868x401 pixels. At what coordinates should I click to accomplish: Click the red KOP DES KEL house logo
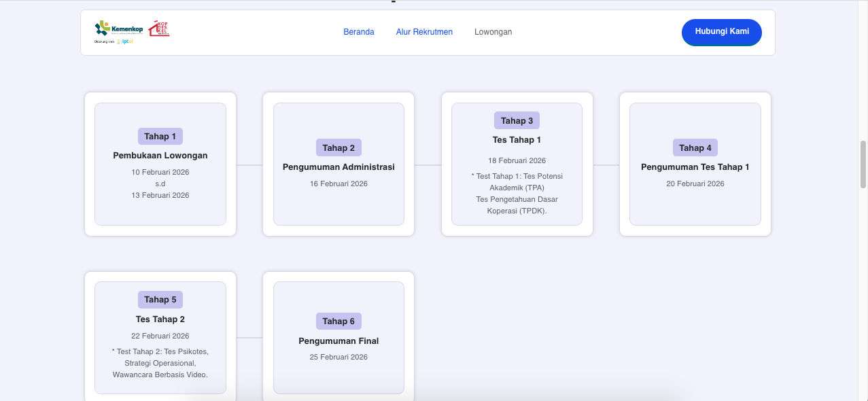coord(159,29)
